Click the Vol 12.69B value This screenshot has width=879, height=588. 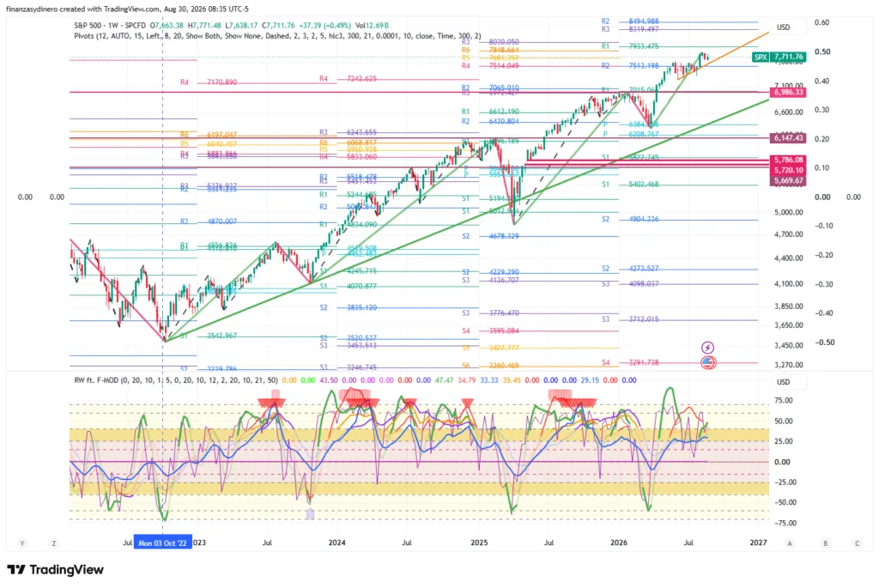(x=372, y=25)
